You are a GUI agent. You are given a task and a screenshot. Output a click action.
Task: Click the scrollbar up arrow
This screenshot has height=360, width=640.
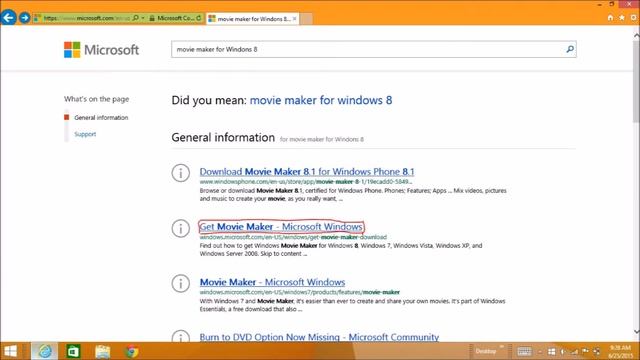coord(636,36)
